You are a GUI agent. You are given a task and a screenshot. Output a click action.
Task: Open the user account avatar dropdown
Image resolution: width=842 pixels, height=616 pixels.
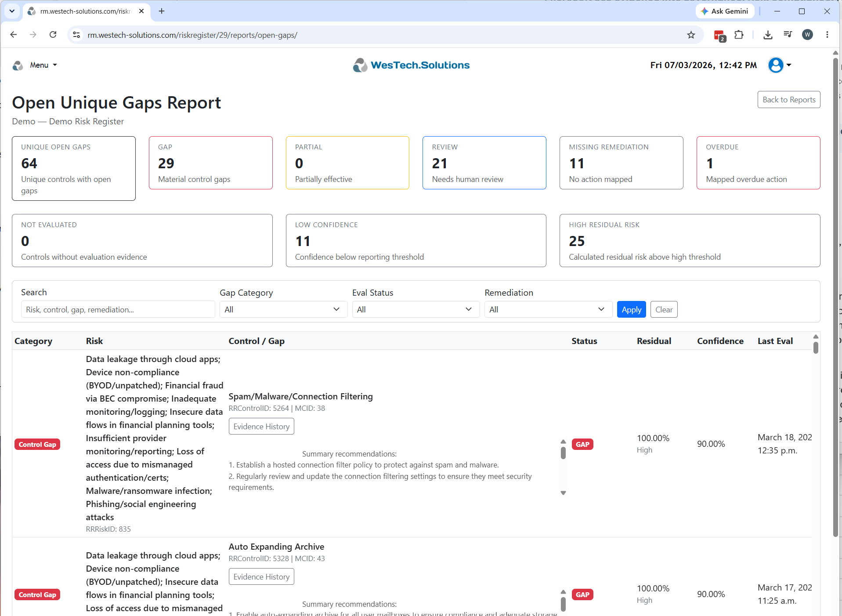(x=780, y=65)
